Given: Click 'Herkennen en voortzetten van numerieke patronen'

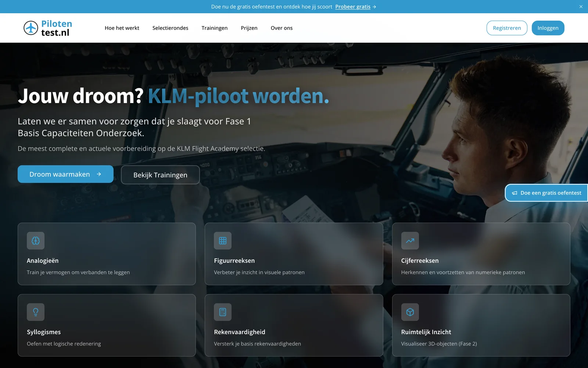Looking at the screenshot, I should (463, 272).
